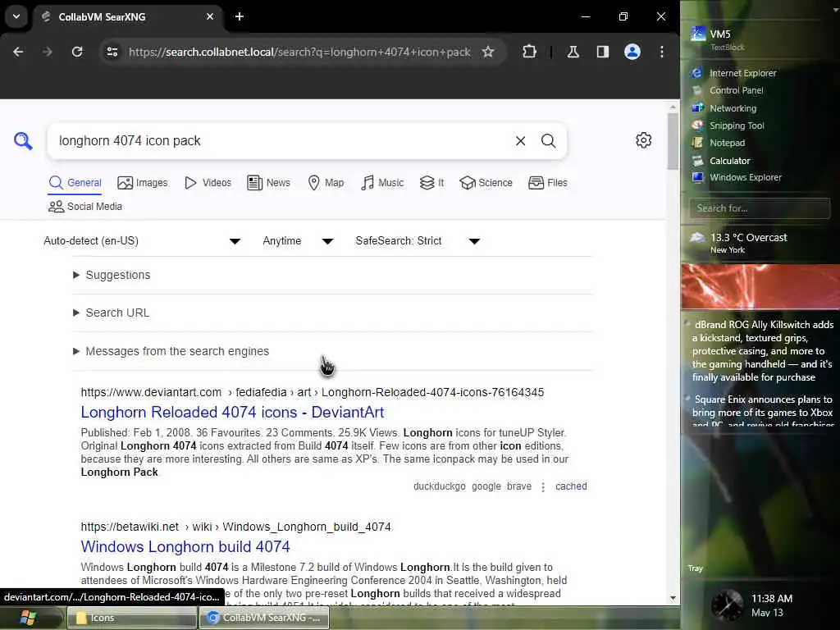Launch Internet Explorer from sidebar
840x630 pixels.
[734, 73]
